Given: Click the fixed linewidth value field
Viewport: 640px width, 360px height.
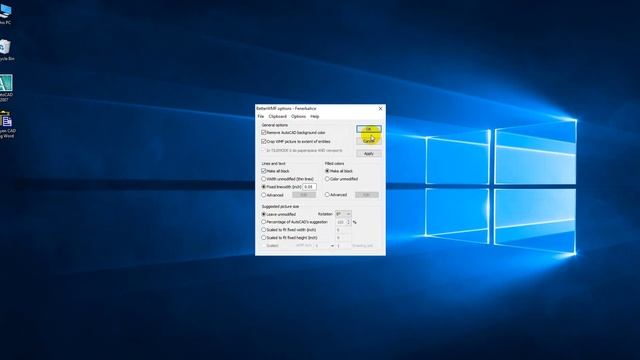Looking at the screenshot, I should [x=310, y=187].
